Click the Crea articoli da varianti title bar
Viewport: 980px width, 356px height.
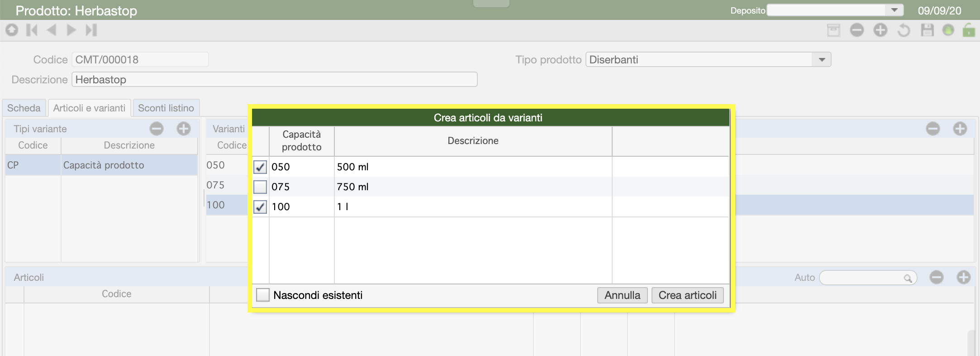pos(490,118)
